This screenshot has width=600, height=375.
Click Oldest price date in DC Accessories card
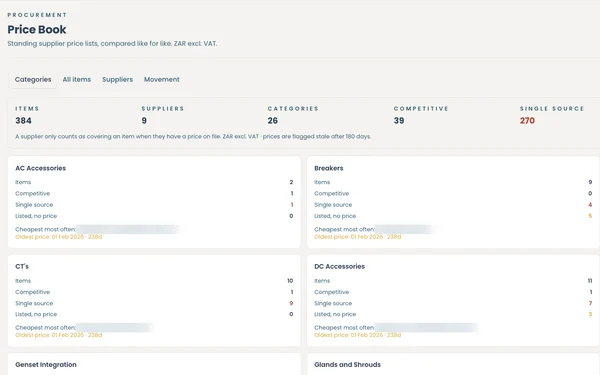tap(357, 335)
